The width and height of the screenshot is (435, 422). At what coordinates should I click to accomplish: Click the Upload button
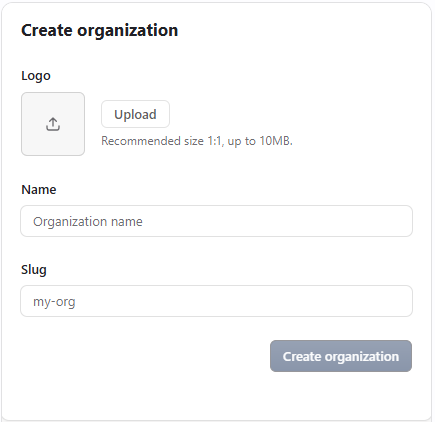point(135,114)
